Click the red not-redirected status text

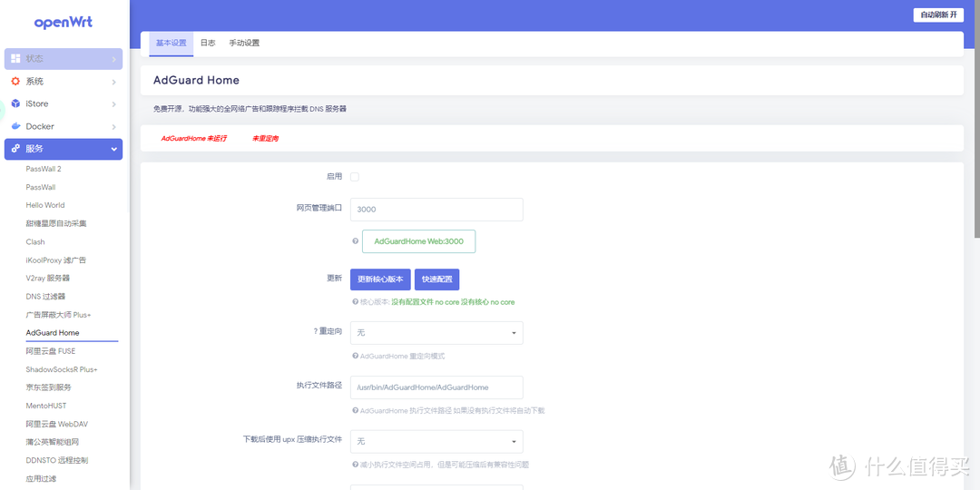tap(265, 138)
